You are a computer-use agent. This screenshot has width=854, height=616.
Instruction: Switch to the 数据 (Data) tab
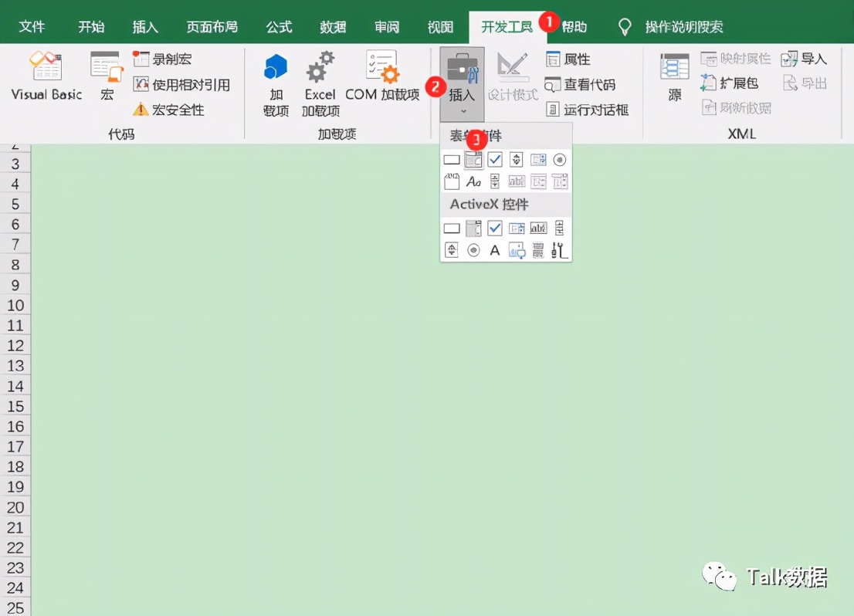333,26
